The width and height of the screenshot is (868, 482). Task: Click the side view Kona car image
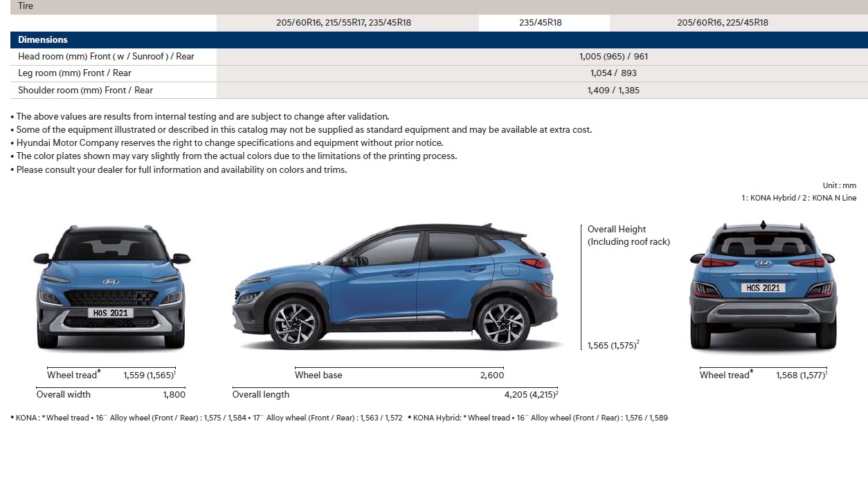(395, 286)
